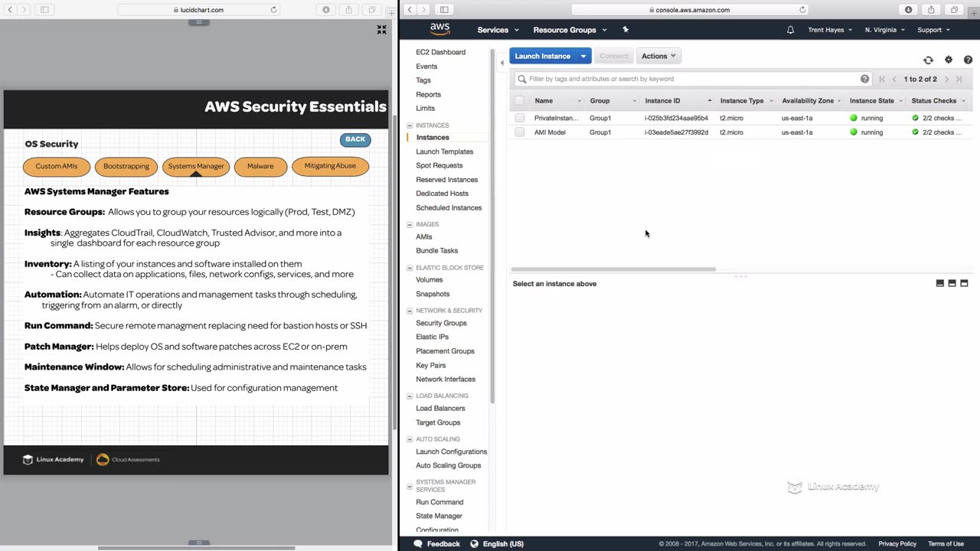980x551 pixels.
Task: Go to the previous page of instances
Action: pos(894,79)
